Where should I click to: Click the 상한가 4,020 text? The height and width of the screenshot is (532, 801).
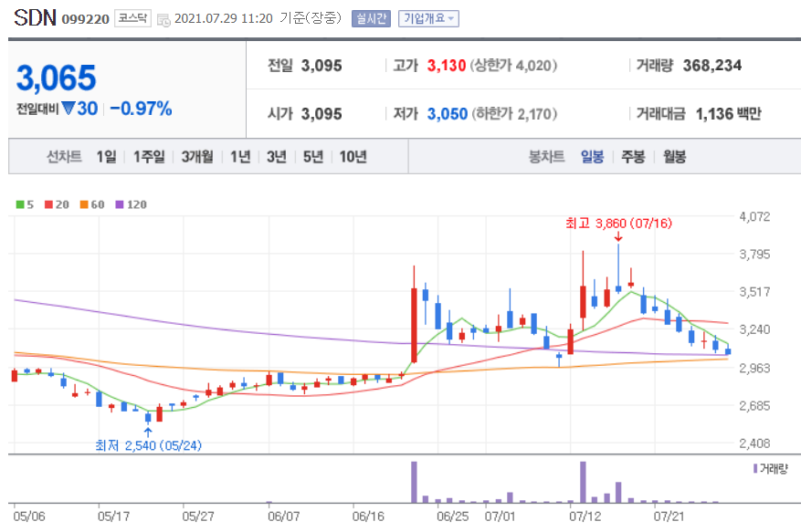point(514,66)
